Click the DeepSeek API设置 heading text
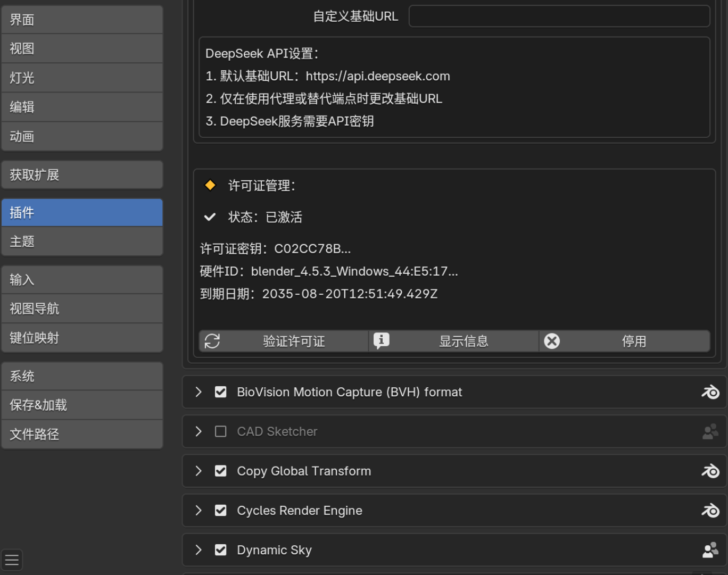Viewport: 728px width, 575px height. (262, 54)
